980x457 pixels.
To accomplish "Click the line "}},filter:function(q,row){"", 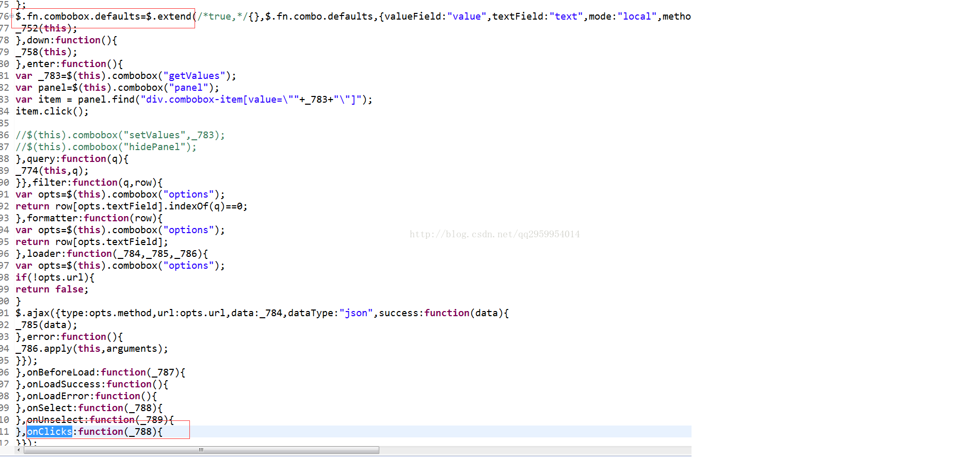I will click(89, 183).
